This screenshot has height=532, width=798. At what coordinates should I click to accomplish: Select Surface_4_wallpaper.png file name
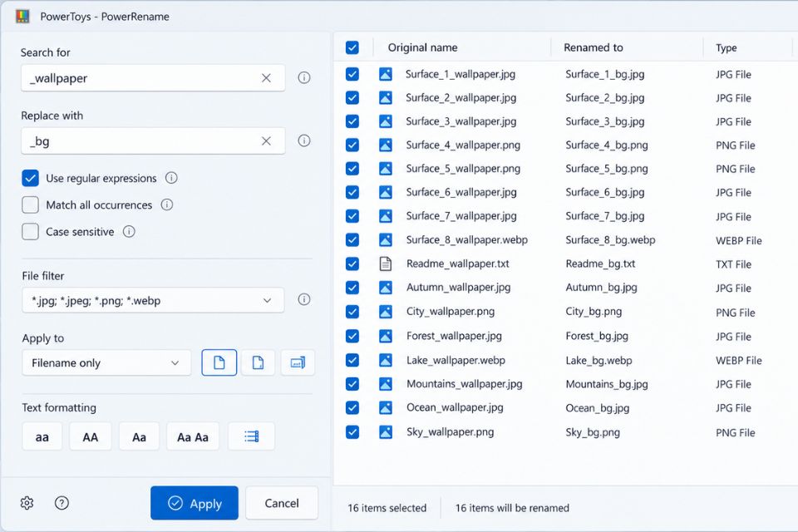click(463, 145)
